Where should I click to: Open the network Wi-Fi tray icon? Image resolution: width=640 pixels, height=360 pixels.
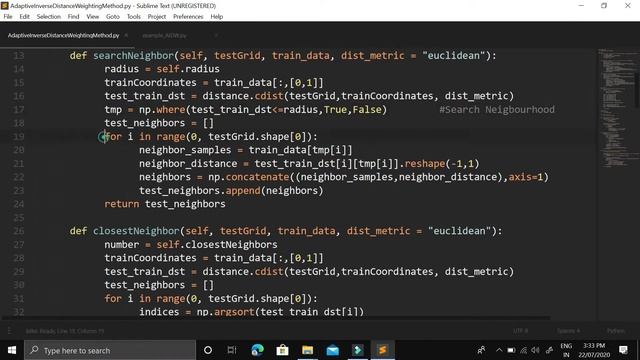[523, 350]
